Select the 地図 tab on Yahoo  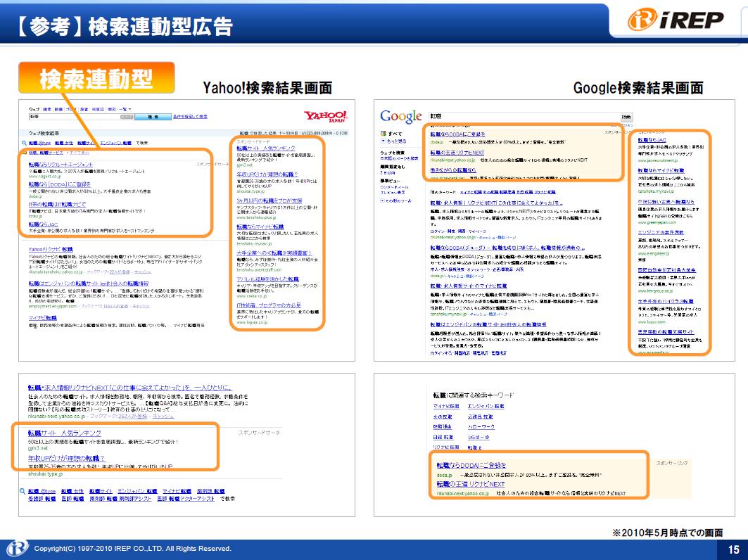(112, 109)
